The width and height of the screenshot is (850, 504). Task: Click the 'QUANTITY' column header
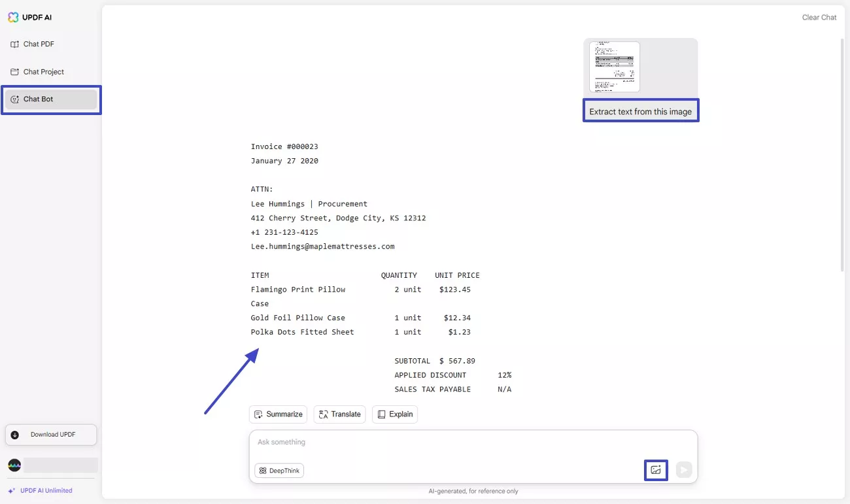point(399,275)
